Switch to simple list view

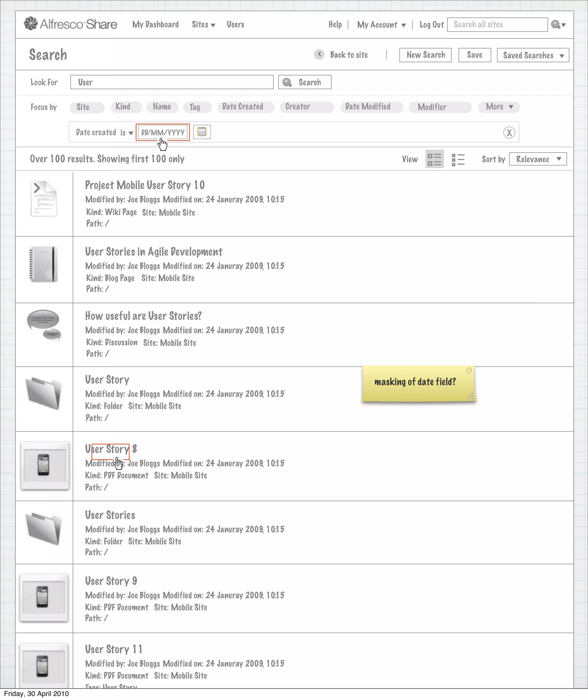click(x=458, y=159)
